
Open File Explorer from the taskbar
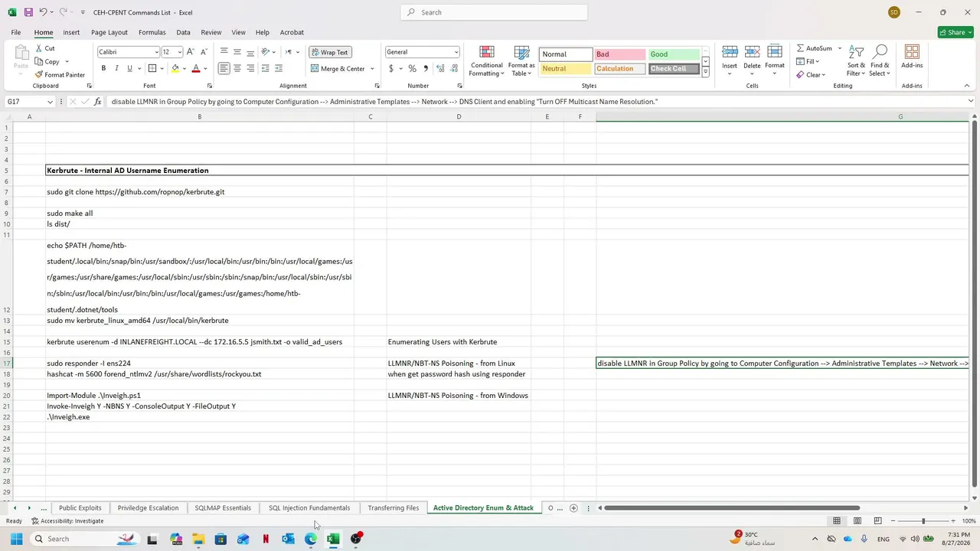click(198, 539)
